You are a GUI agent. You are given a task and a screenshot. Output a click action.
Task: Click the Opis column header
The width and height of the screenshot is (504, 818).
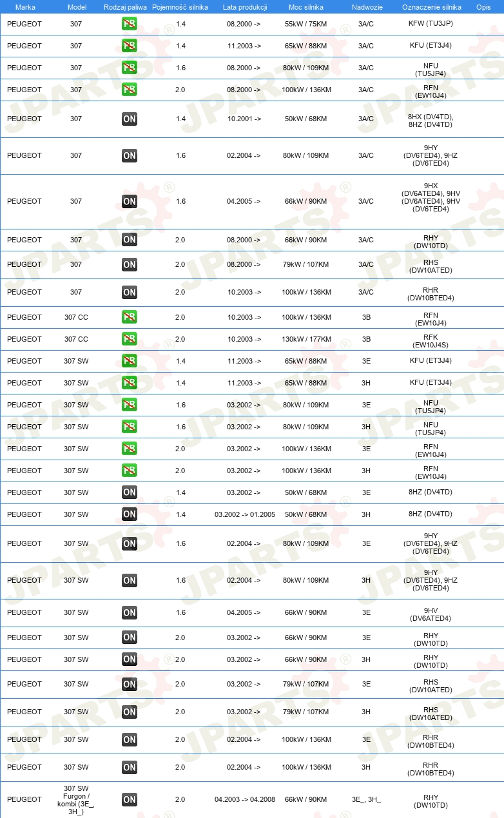click(483, 6)
